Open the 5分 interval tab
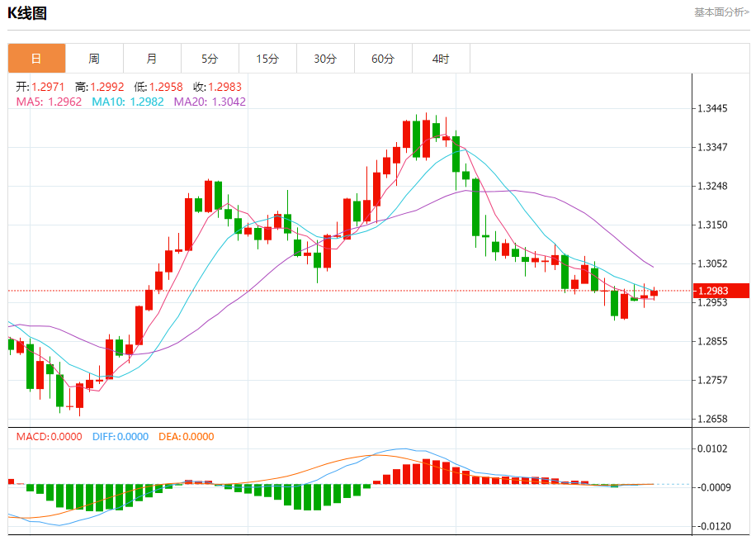756x536 pixels. (210, 59)
